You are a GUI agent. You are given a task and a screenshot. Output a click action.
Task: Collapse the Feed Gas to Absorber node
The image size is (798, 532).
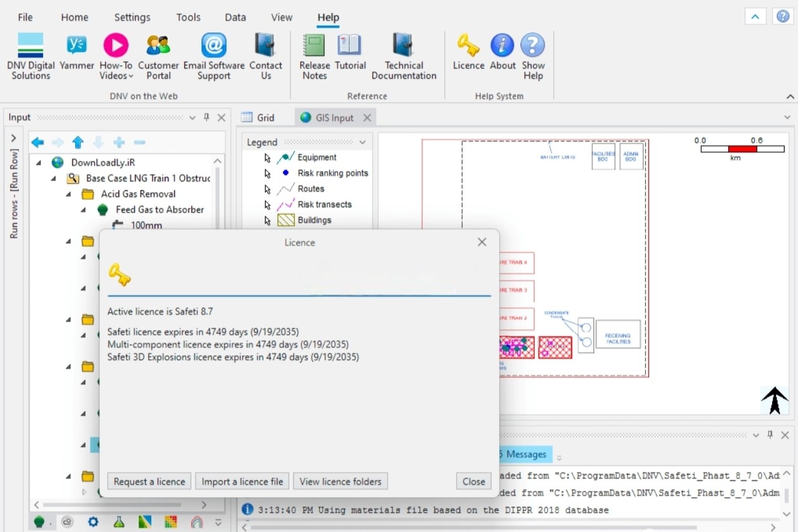pyautogui.click(x=84, y=210)
